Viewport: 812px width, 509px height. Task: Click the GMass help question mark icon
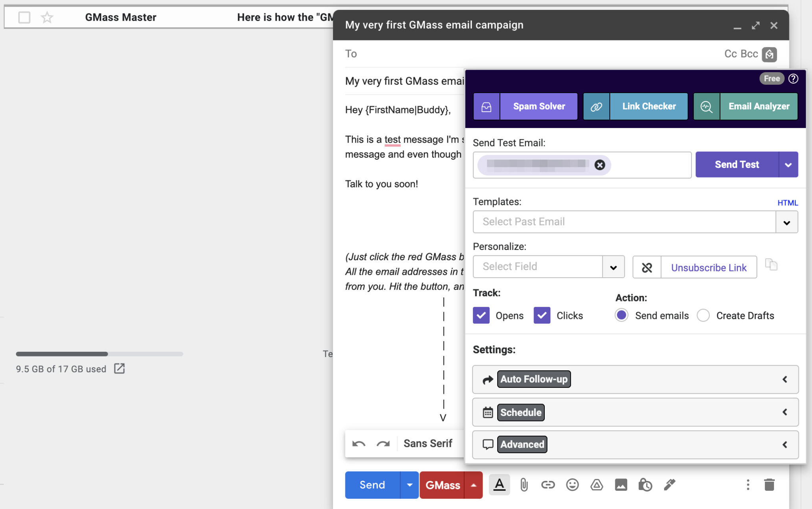pos(793,78)
